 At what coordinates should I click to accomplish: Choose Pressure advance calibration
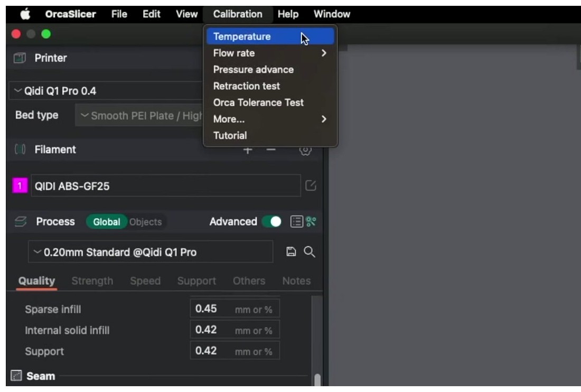click(x=270, y=70)
